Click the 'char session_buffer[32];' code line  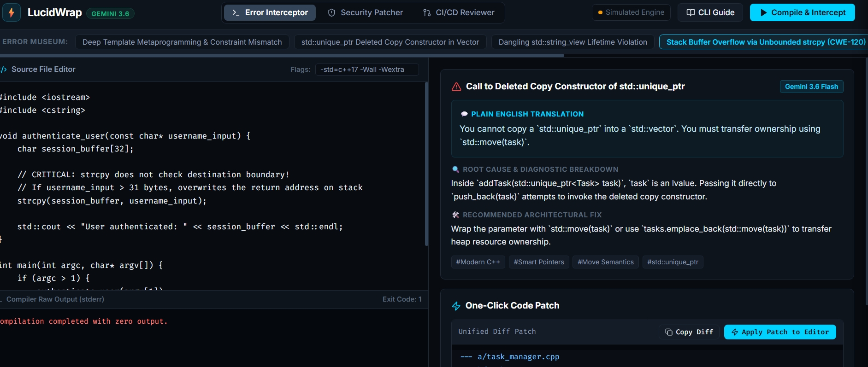(75, 149)
